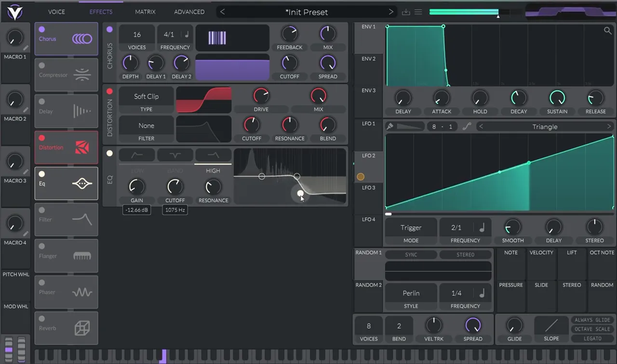Viewport: 617px width, 364px height.
Task: Enable ALWAYS GLIDE
Action: coord(592,320)
